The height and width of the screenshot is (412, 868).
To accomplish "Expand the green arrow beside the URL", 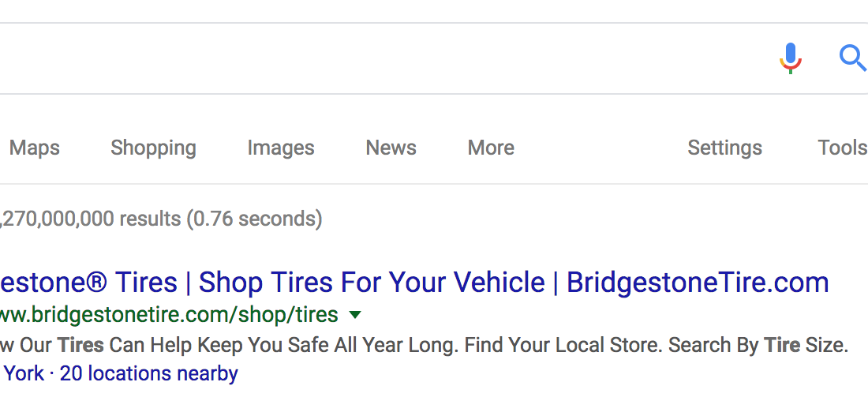I will [x=355, y=315].
